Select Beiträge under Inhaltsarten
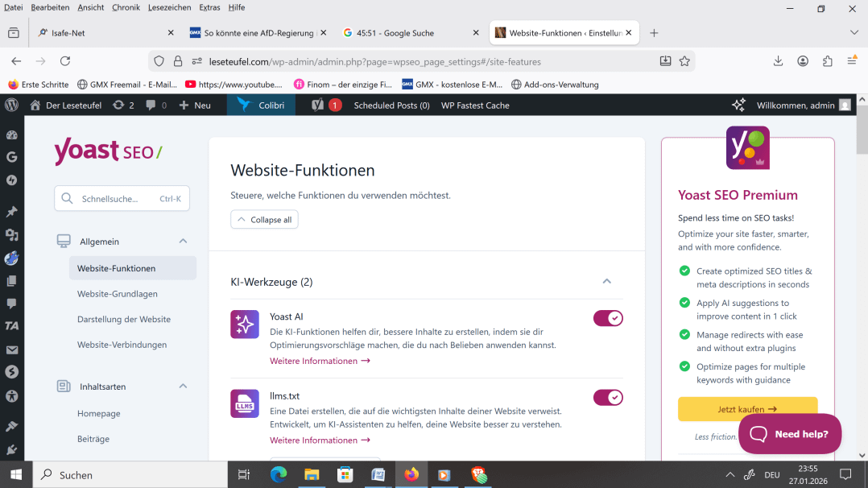This screenshot has width=868, height=488. point(93,439)
